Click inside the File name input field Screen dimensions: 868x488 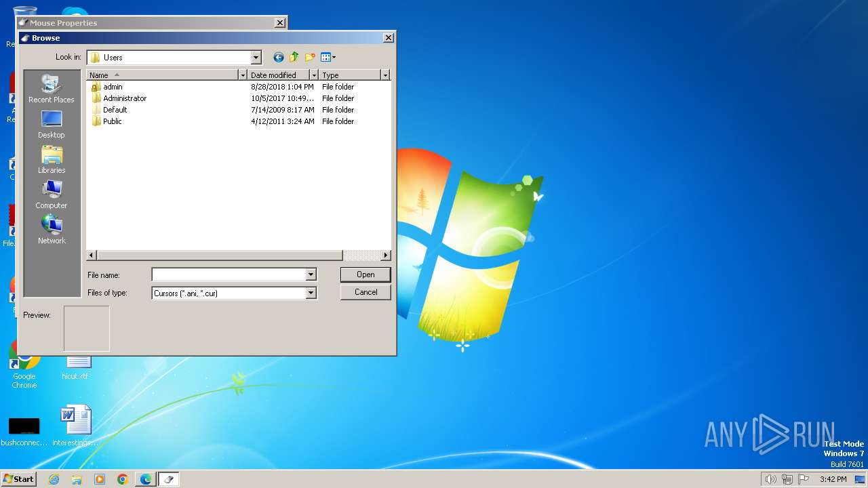tap(229, 274)
